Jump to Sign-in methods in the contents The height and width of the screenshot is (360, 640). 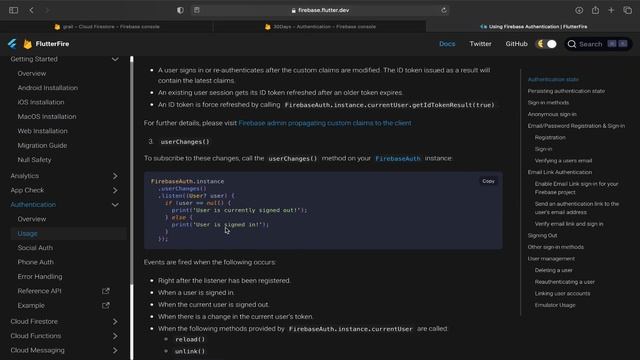(548, 102)
